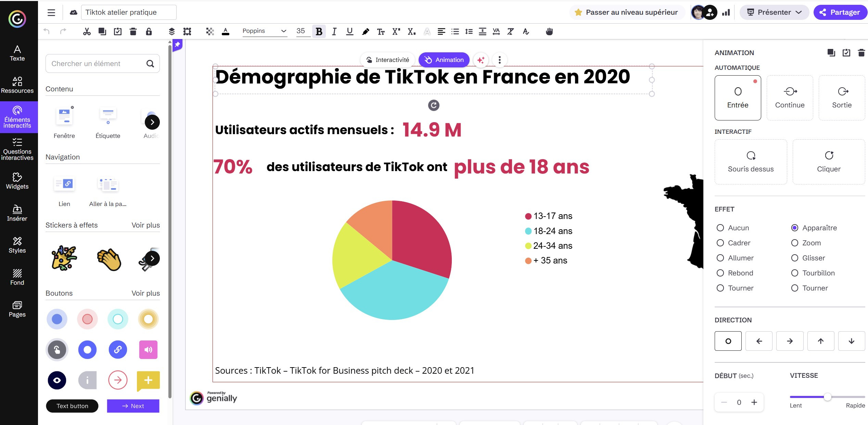
Task: Toggle italic formatting
Action: [334, 31]
